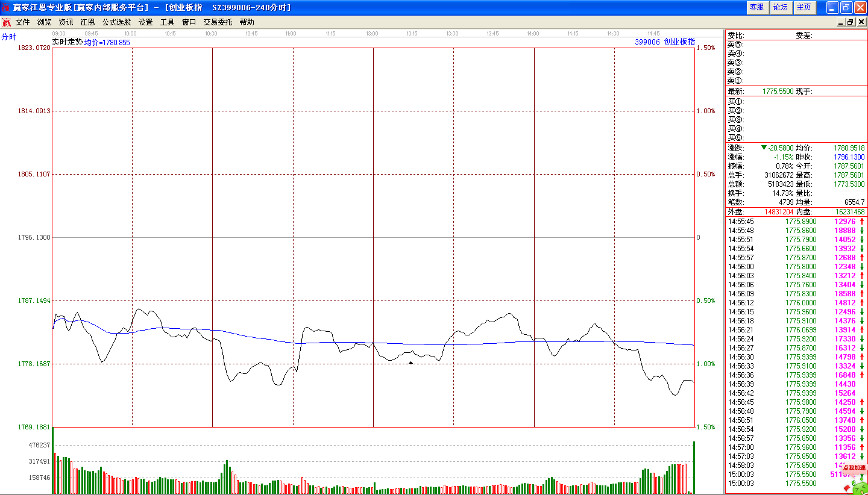Click the 总手 value 31062672
The height and width of the screenshot is (495, 868).
[779, 175]
